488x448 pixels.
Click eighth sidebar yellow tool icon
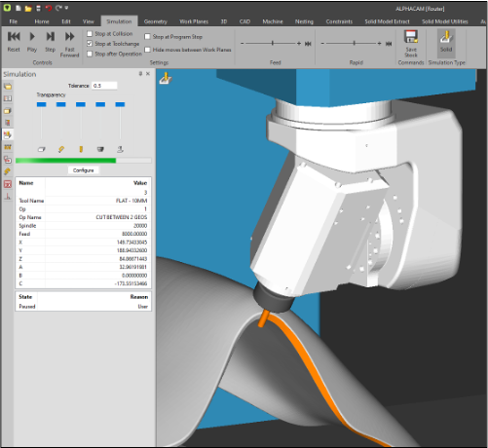point(8,171)
